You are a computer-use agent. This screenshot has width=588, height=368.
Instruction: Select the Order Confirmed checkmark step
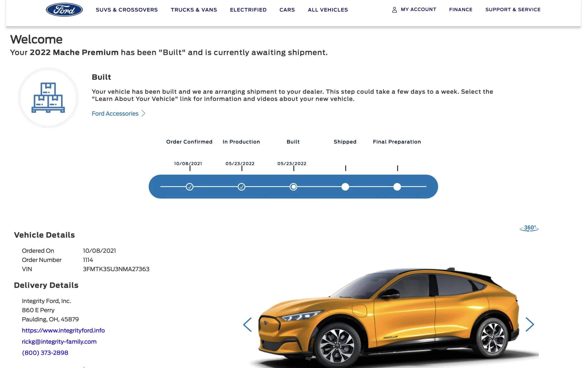click(190, 187)
